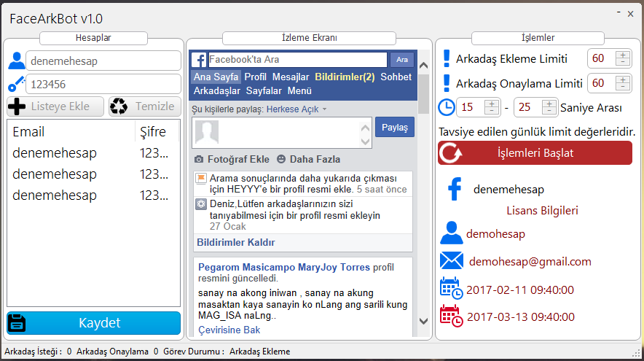
Task: Click exclamation icon for Arkadaş Ekleme Limiti
Action: pyautogui.click(x=447, y=59)
